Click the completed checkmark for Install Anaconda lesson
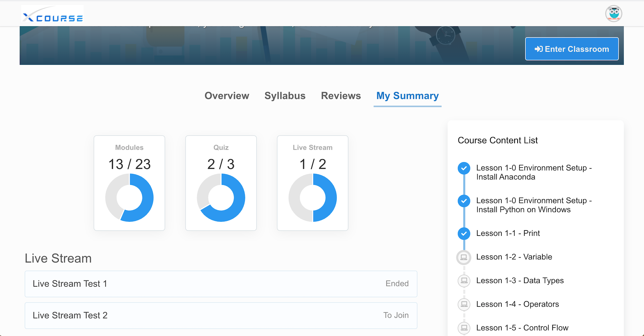 pos(464,168)
